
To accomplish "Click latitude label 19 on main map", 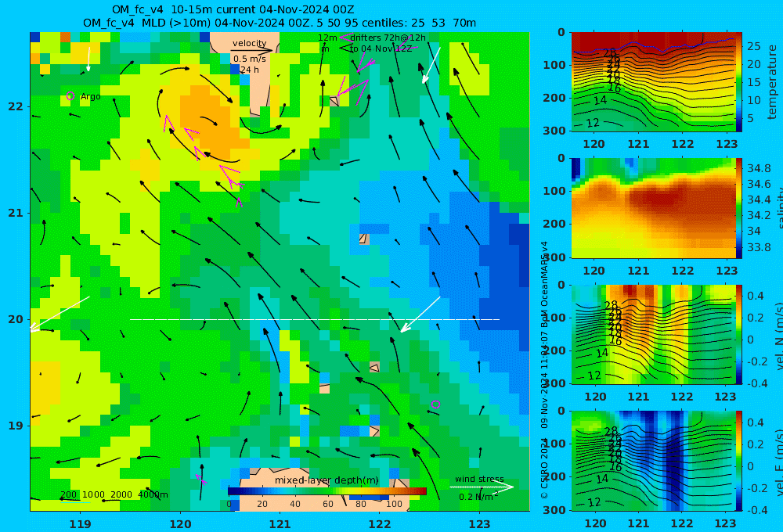I will pyautogui.click(x=16, y=426).
